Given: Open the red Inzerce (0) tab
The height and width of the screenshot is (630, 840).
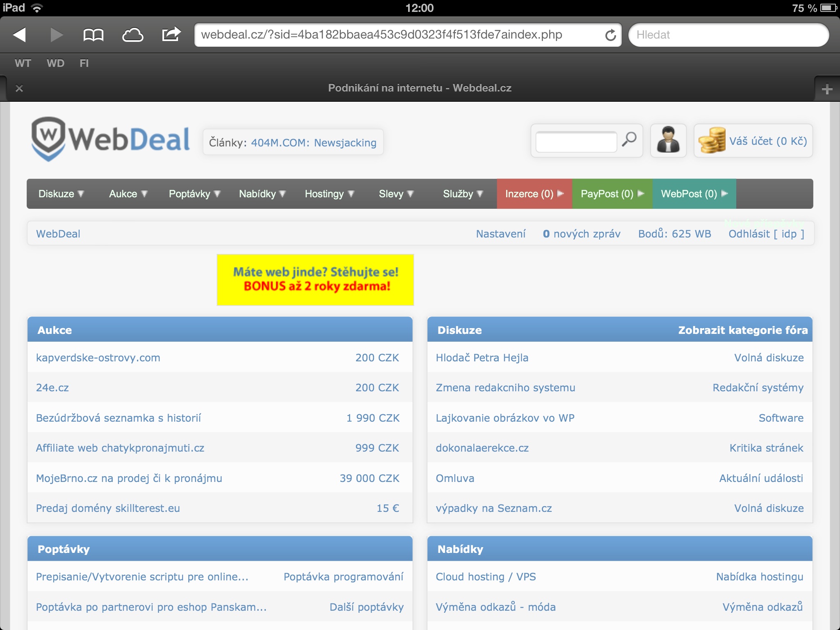Looking at the screenshot, I should pos(534,194).
